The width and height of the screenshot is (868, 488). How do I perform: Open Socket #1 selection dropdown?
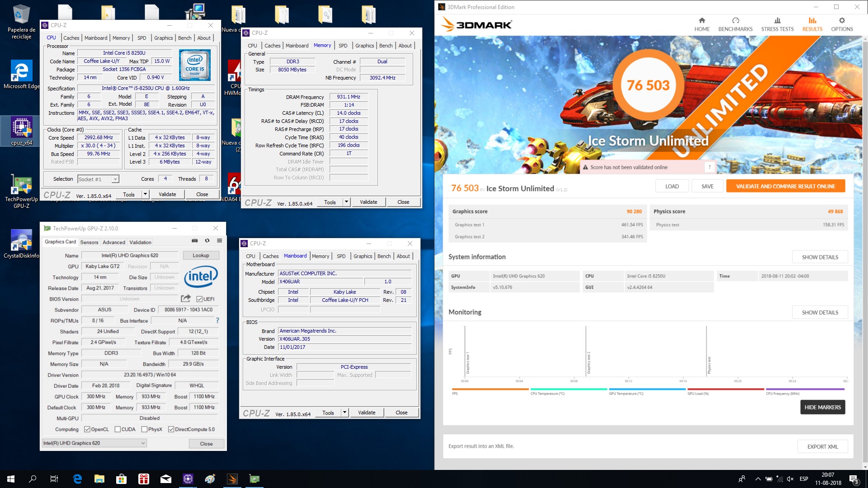point(98,179)
